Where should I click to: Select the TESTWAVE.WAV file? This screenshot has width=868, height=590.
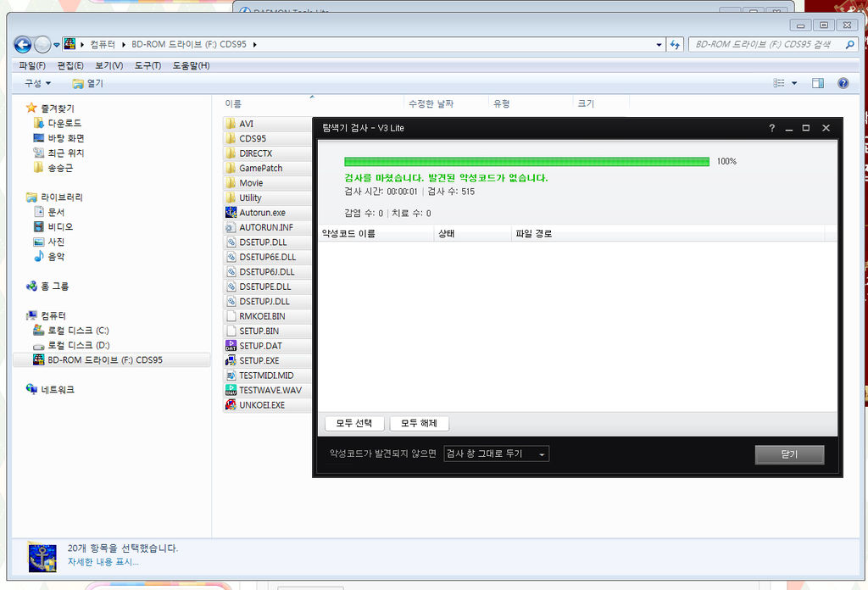[x=270, y=391]
